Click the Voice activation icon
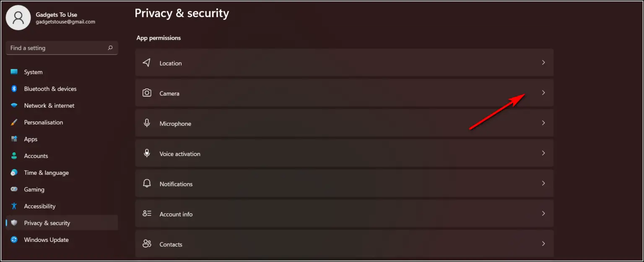 coord(147,153)
